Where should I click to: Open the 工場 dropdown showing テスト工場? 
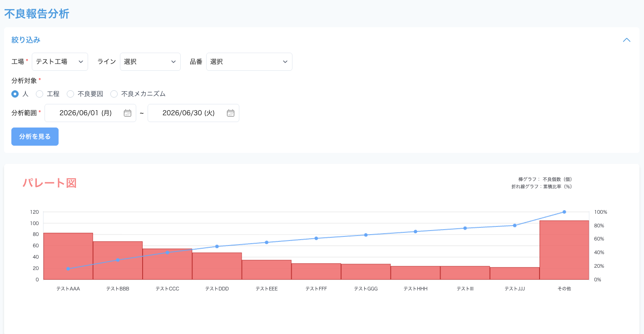coord(60,62)
